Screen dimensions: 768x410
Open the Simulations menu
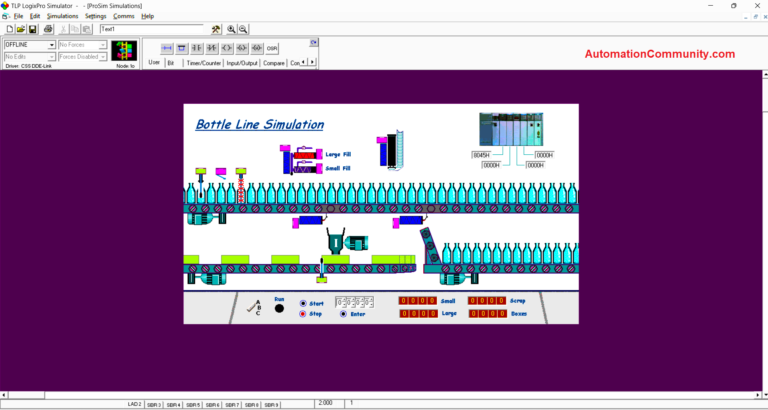62,17
